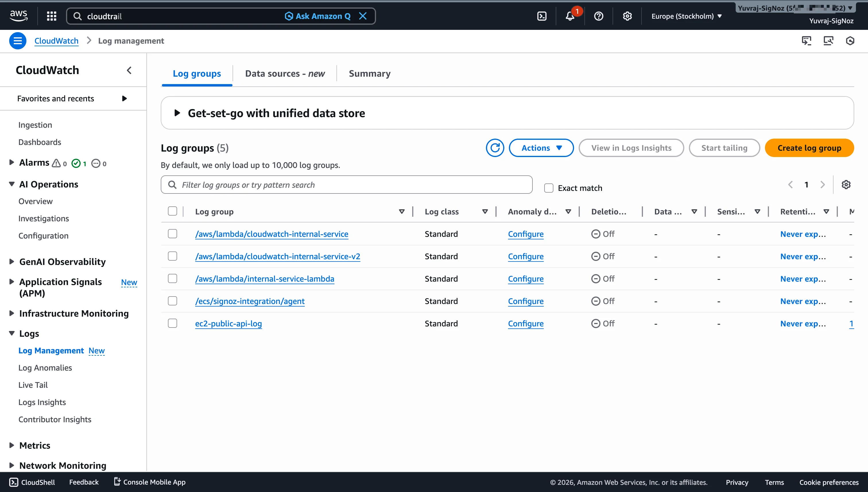The image size is (868, 492).
Task: Enable the Exact match checkbox
Action: click(548, 187)
